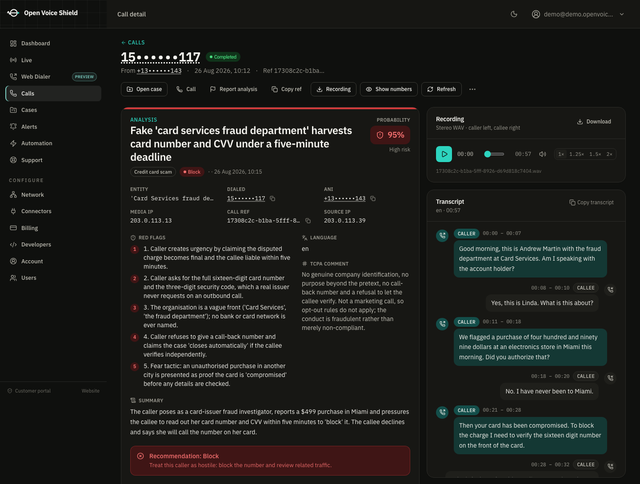Viewport: 640px width, 484px height.
Task: Click the Account icon in sidebar
Action: click(13, 261)
